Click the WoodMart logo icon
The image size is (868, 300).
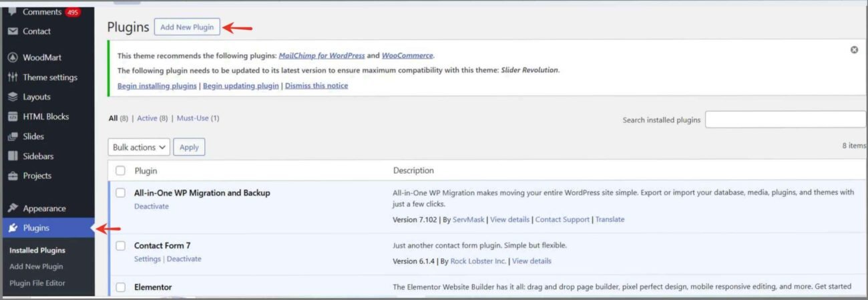[13, 57]
